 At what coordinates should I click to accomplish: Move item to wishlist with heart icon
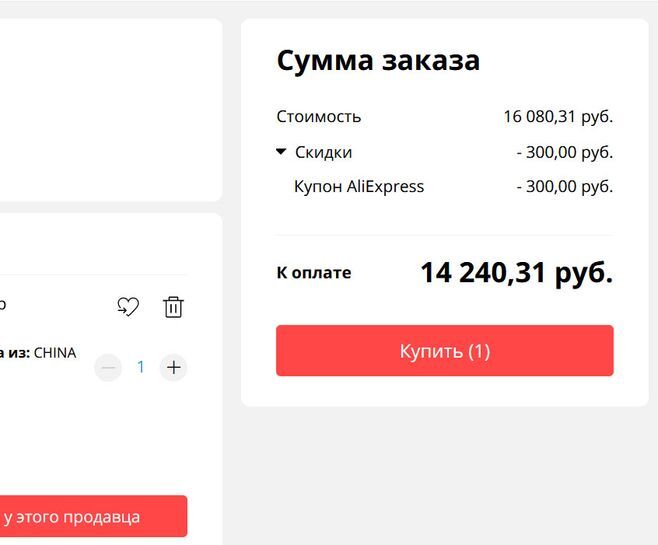pos(128,307)
